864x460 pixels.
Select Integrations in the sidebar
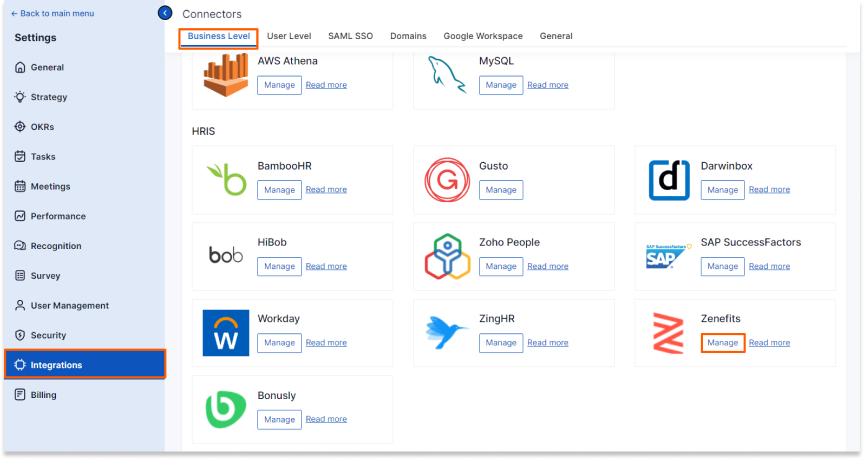85,364
